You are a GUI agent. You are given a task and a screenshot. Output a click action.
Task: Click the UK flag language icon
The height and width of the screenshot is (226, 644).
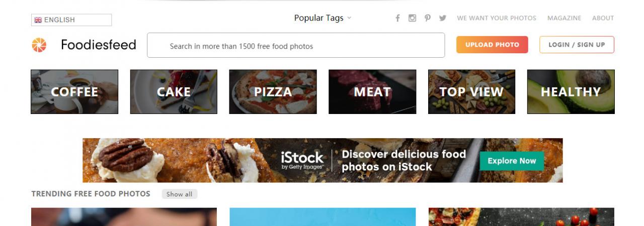[38, 20]
